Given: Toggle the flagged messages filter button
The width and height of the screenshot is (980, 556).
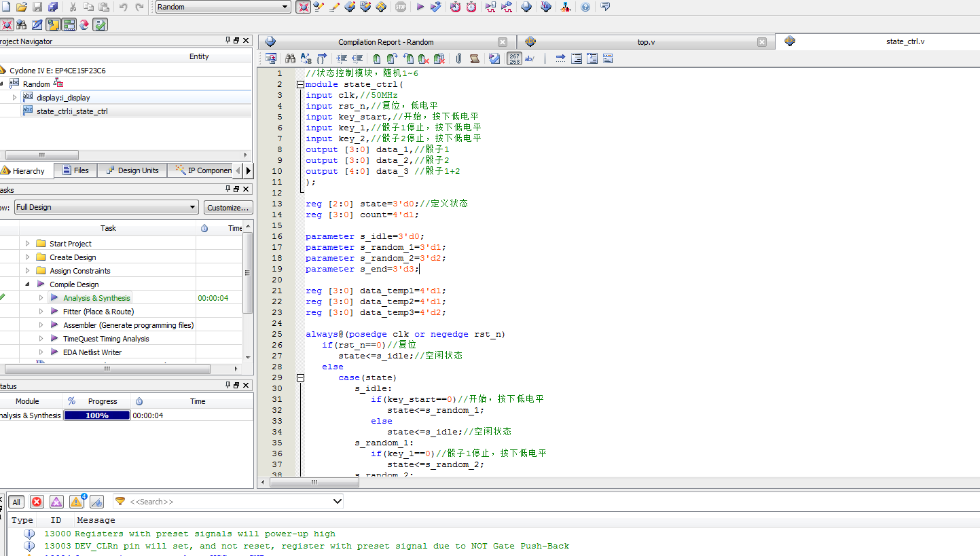Looking at the screenshot, I should point(96,502).
